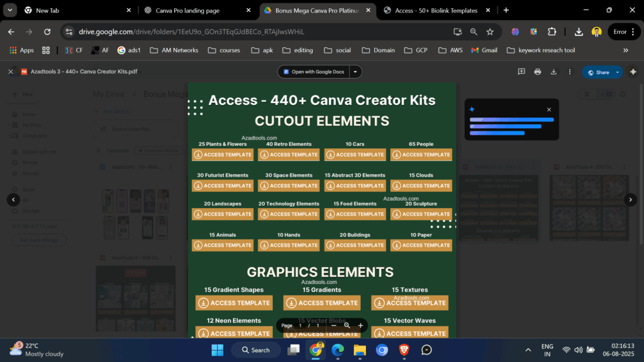Reset zoom with the magnifier icon in page bar
Viewport: 644px width, 362px height.
[x=347, y=326]
